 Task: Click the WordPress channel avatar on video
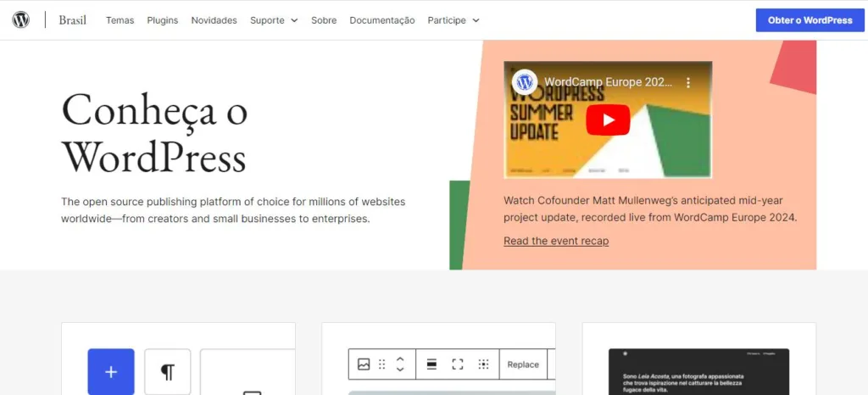[x=526, y=82]
